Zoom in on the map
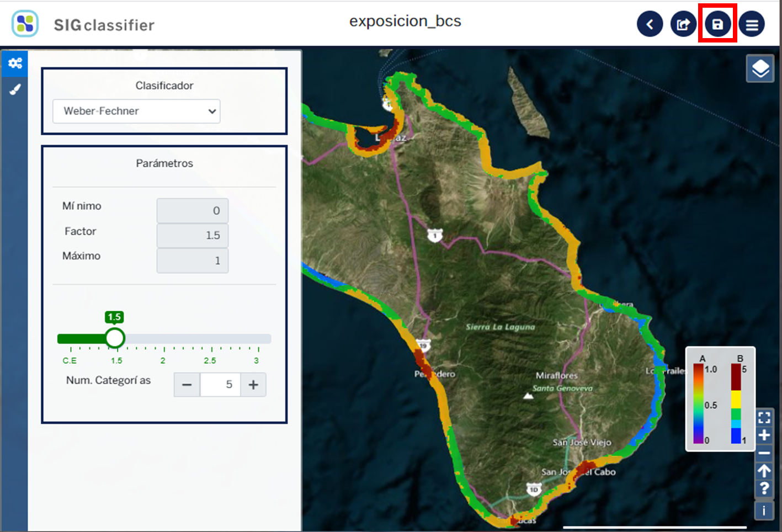 tap(764, 435)
